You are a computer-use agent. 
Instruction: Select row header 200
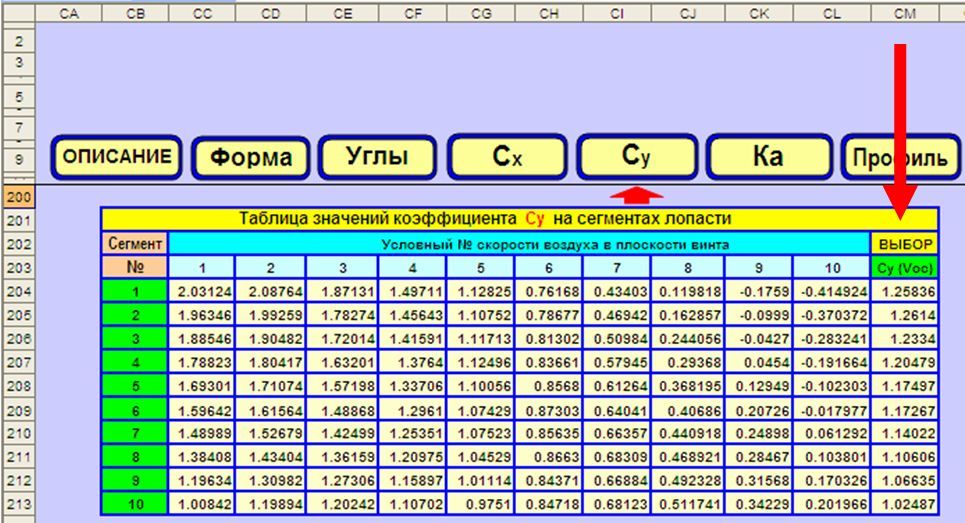tap(18, 197)
